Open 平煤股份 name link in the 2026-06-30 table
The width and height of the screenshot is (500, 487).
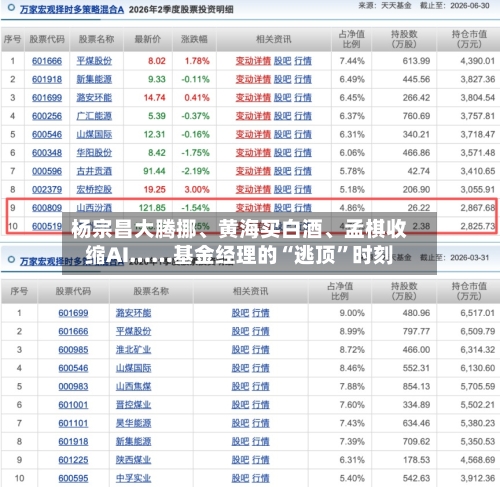click(x=94, y=61)
